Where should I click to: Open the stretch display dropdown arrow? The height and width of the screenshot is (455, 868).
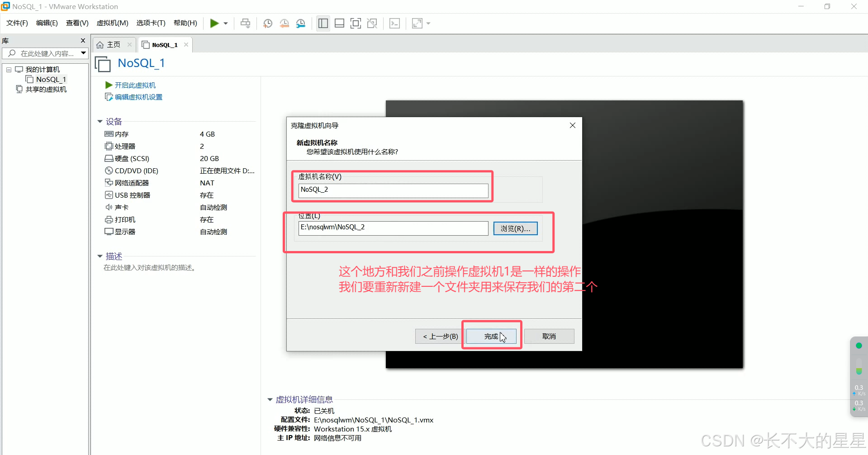[x=428, y=24]
